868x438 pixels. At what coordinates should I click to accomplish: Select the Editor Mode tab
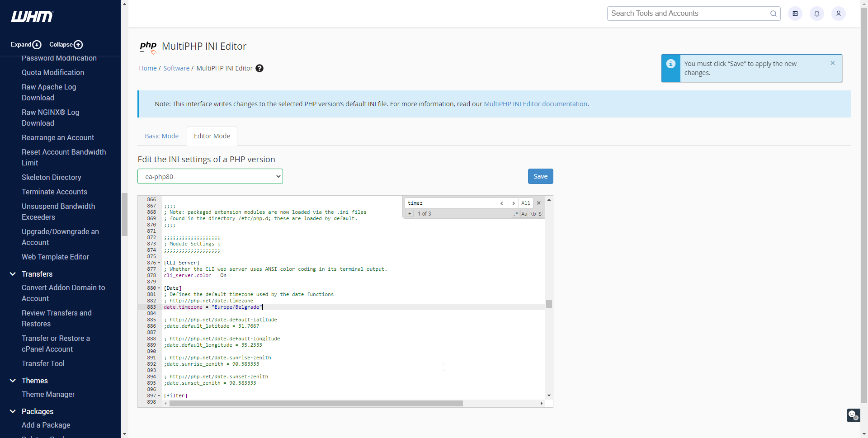[x=212, y=136]
